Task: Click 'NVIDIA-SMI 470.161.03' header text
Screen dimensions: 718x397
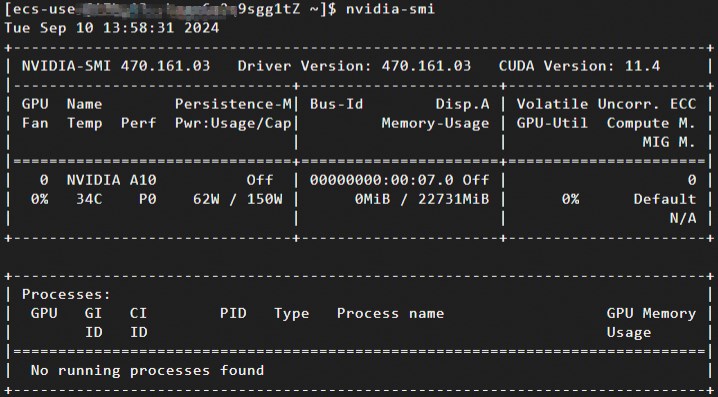Action: (x=116, y=66)
